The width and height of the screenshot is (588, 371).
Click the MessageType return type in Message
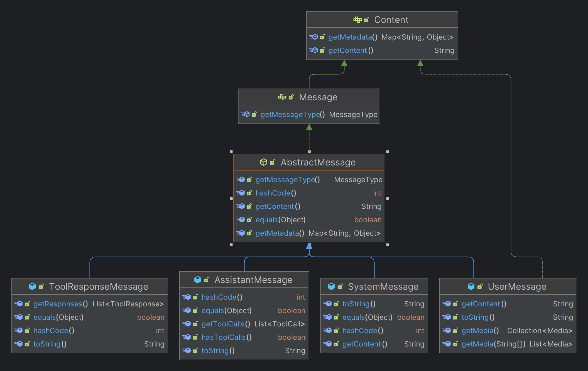(x=353, y=114)
